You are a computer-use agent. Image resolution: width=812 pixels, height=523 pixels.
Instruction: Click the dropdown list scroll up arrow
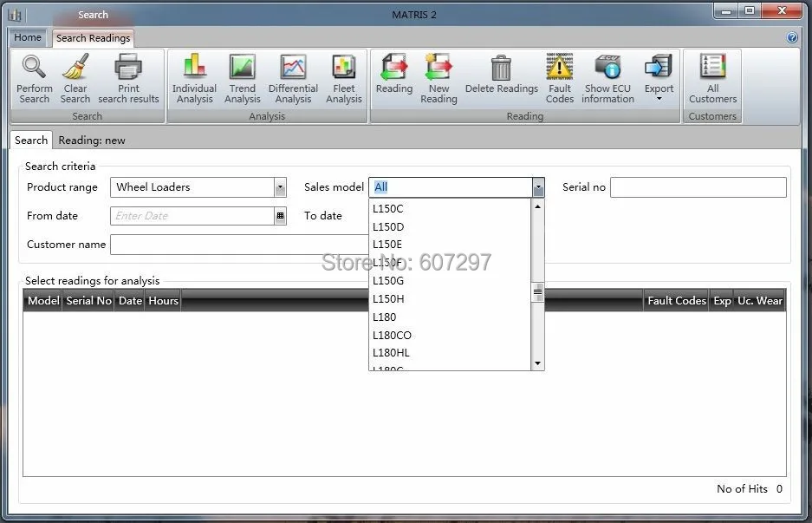click(537, 206)
